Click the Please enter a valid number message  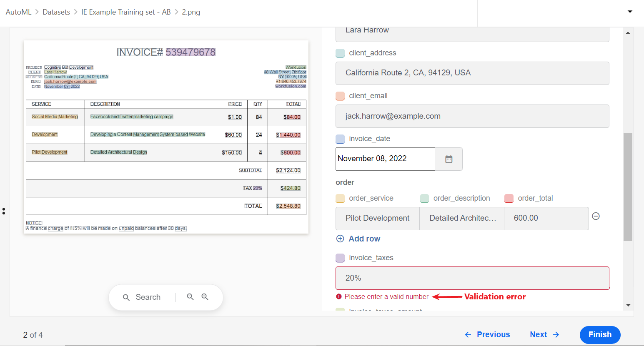386,296
